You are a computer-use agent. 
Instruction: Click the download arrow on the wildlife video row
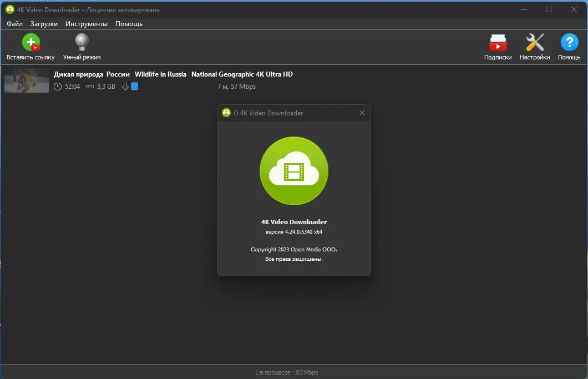[x=126, y=86]
